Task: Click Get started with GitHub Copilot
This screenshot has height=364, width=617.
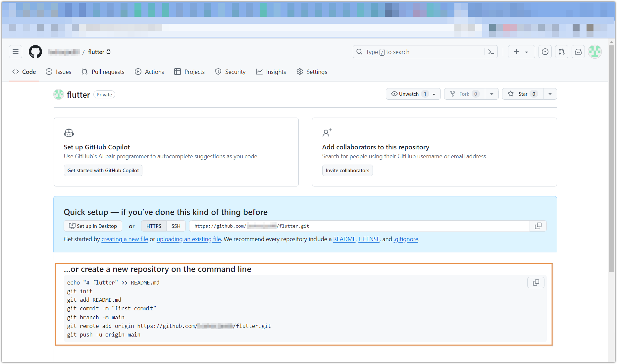Action: click(103, 171)
